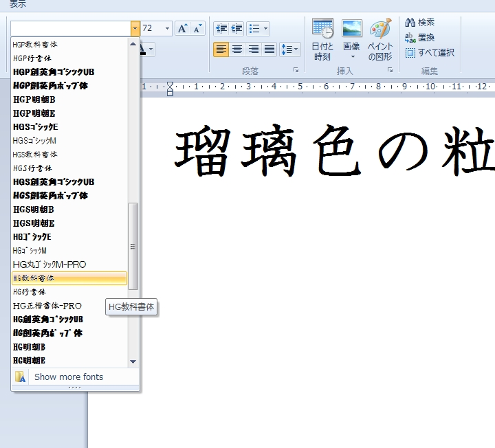Align text right
Viewport: 495px width, 448px height.
click(253, 49)
